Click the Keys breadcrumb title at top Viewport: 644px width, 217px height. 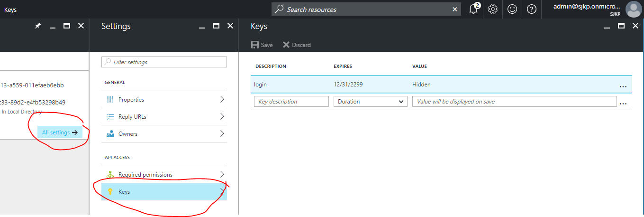click(11, 9)
